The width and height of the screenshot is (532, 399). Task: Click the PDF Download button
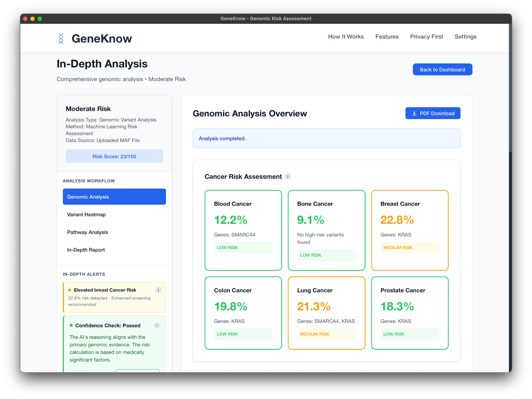(433, 113)
